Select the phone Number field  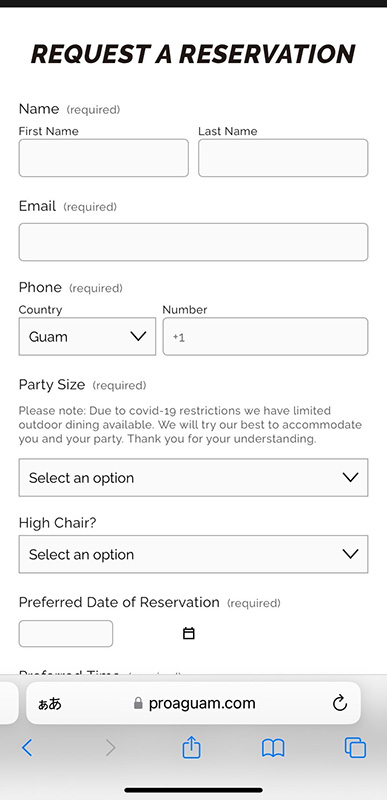(265, 336)
